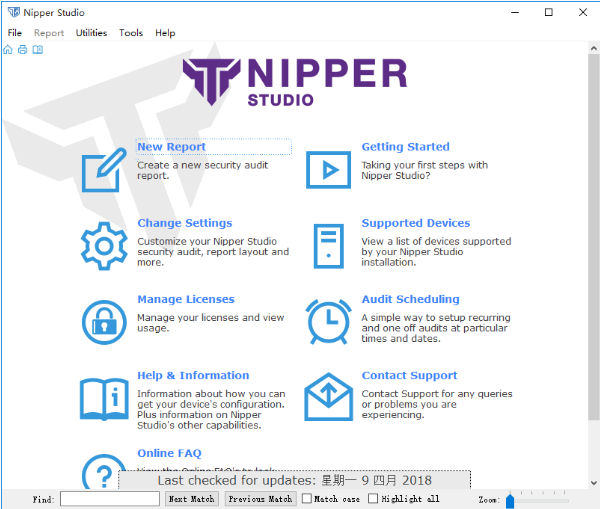Click the Manage Licenses padlock icon
600x509 pixels.
tap(104, 321)
